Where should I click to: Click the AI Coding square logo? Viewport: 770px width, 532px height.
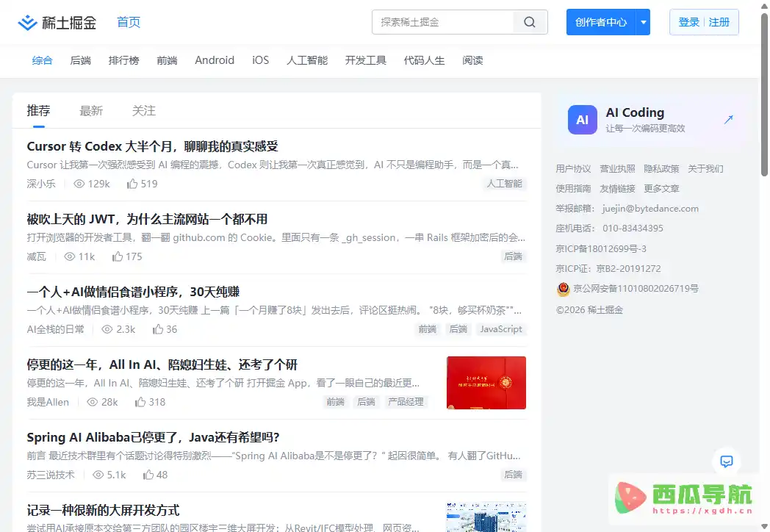(x=583, y=120)
